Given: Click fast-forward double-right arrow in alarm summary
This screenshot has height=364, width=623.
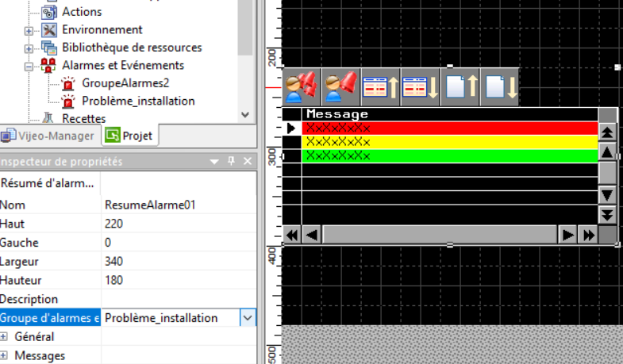Looking at the screenshot, I should coord(588,235).
